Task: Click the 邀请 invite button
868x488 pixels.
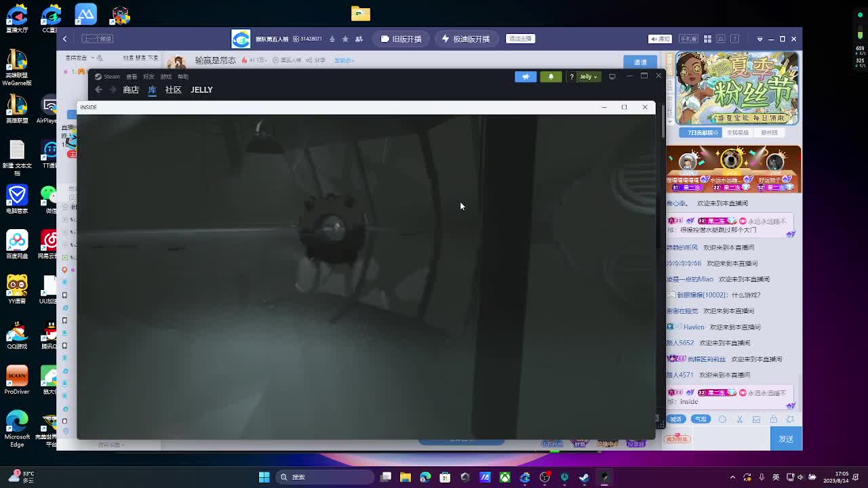Action: tap(640, 62)
